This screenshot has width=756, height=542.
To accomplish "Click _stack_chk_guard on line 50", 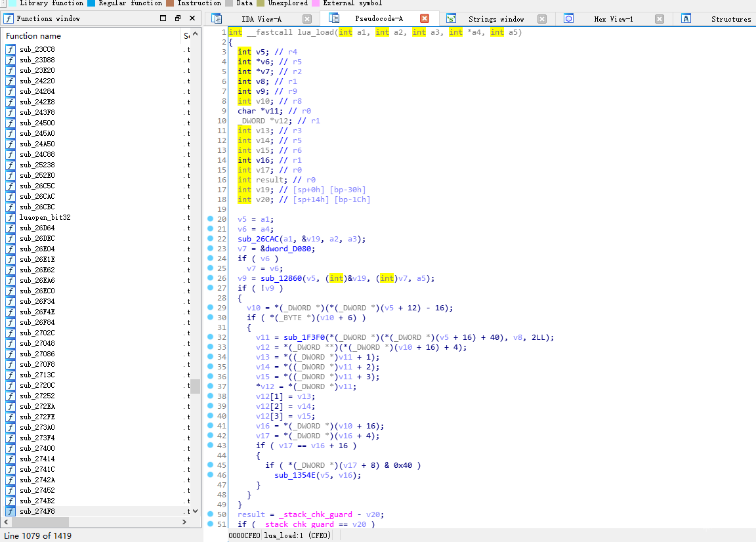I will [x=315, y=514].
